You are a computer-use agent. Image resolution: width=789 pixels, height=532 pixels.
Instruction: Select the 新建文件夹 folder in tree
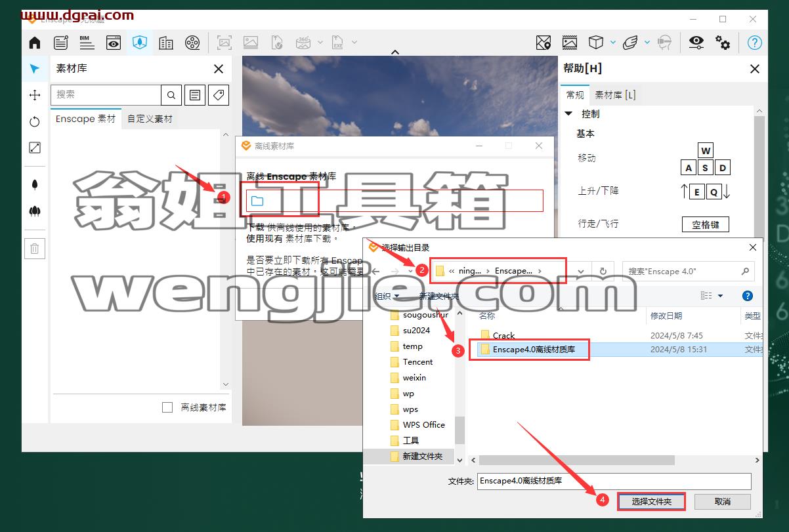click(x=422, y=457)
